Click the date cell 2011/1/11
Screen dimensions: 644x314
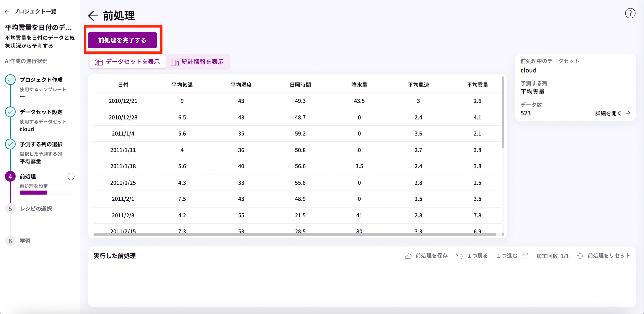123,150
